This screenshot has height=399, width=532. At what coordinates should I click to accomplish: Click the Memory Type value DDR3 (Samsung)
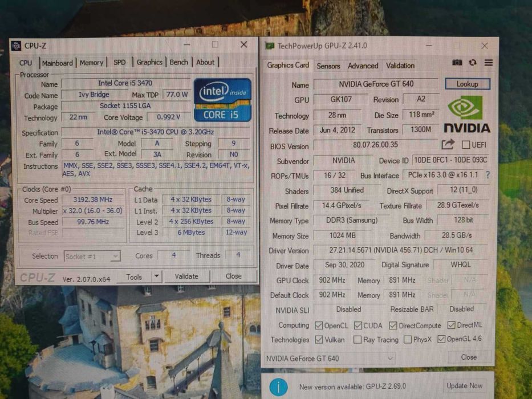click(x=351, y=220)
